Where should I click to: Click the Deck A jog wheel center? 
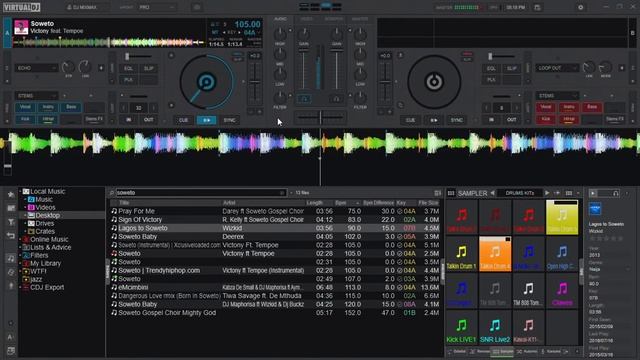[x=207, y=82]
